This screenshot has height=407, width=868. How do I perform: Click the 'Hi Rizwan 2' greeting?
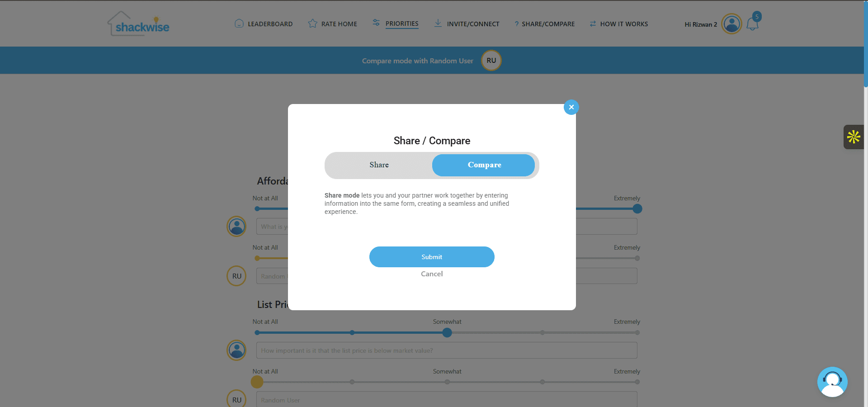701,24
